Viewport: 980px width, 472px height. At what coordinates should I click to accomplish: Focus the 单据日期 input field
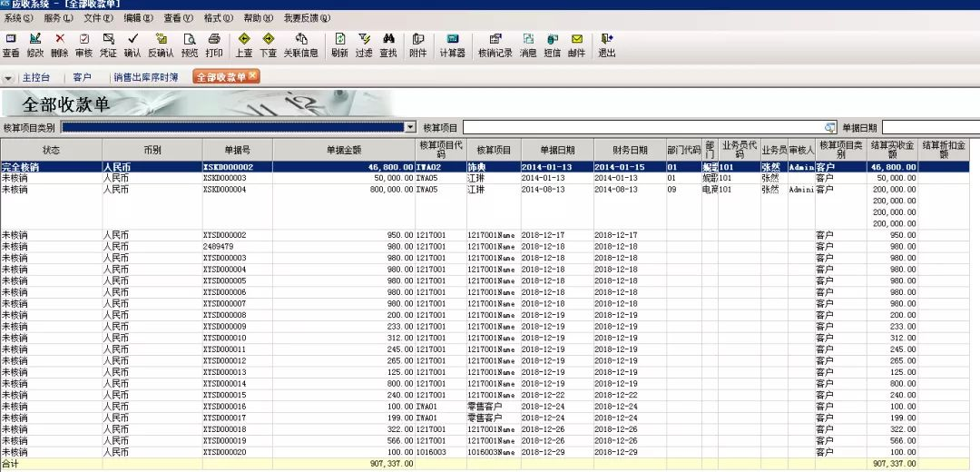(931, 128)
